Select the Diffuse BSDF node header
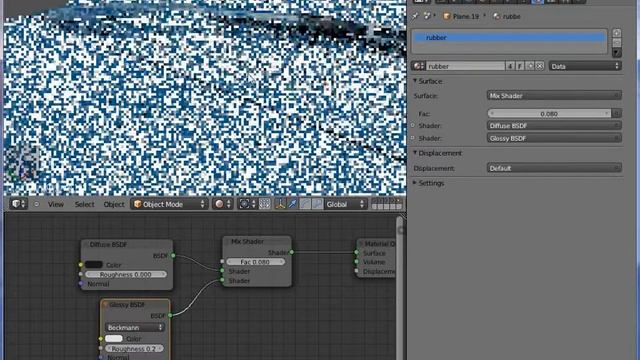Viewport: 640px width, 360px height. pyautogui.click(x=127, y=244)
